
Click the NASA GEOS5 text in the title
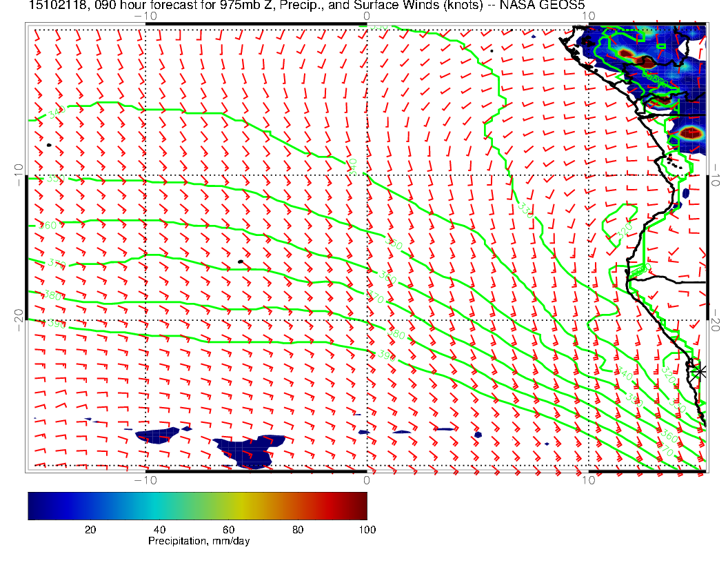tap(549, 6)
